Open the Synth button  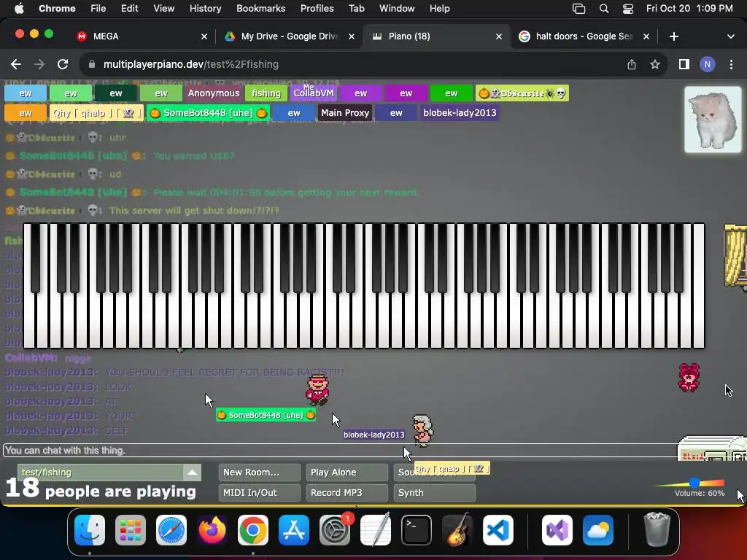435,493
